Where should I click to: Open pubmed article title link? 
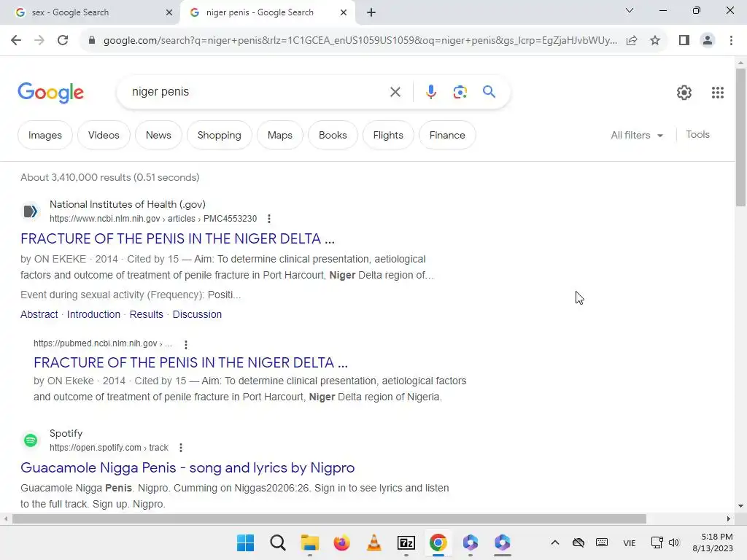point(190,363)
